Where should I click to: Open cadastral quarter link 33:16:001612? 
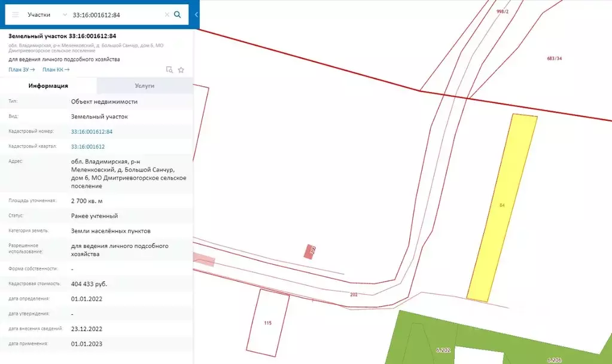[x=87, y=146]
